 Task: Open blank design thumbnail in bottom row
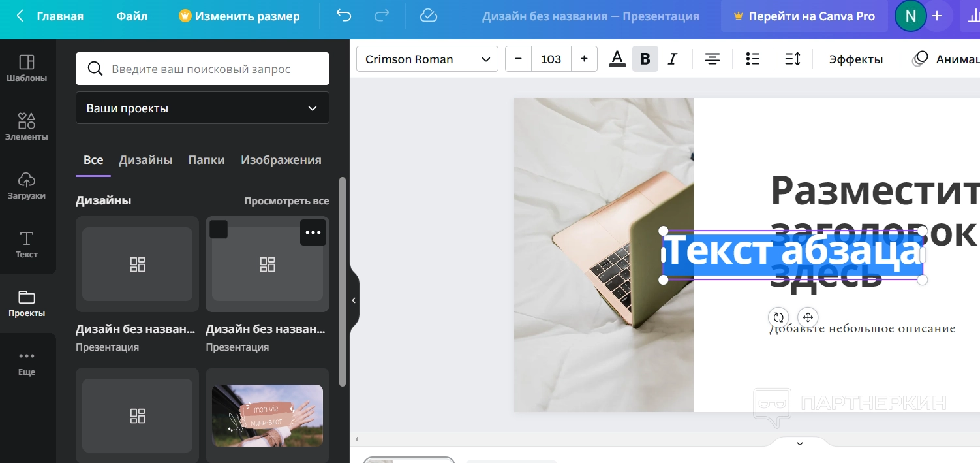tap(137, 415)
